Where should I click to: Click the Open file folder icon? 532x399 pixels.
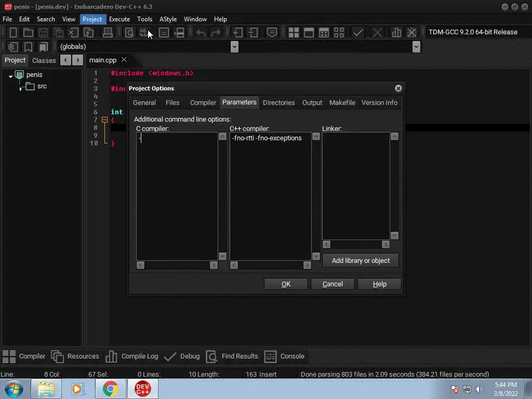[28, 33]
